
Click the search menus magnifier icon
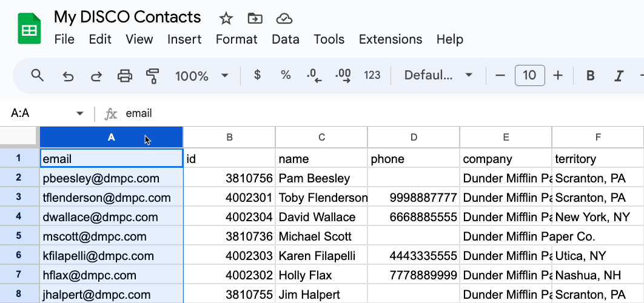click(38, 75)
